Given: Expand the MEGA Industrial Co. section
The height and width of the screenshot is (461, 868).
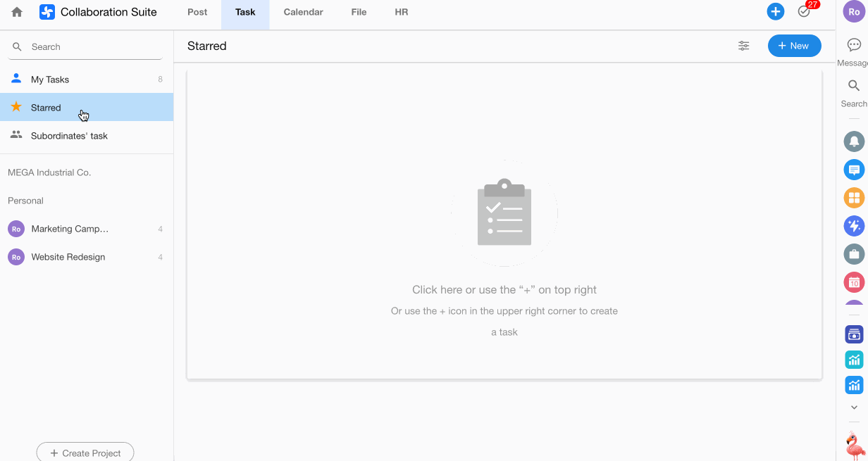Looking at the screenshot, I should [49, 172].
